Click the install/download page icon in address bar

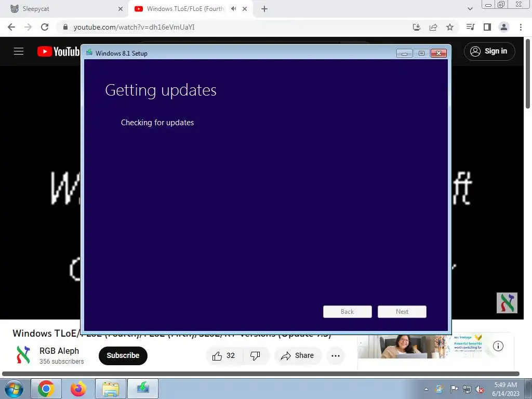pos(417,27)
